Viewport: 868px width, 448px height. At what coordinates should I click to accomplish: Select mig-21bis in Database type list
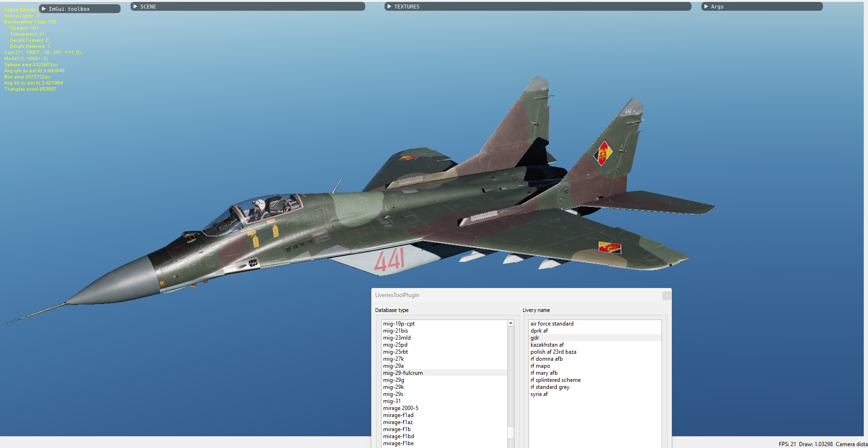(x=444, y=331)
